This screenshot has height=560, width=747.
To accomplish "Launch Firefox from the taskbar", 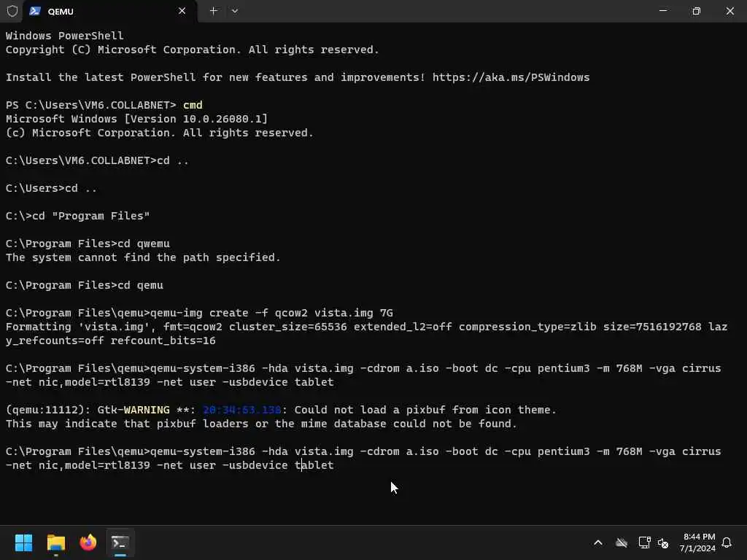I will pyautogui.click(x=88, y=542).
